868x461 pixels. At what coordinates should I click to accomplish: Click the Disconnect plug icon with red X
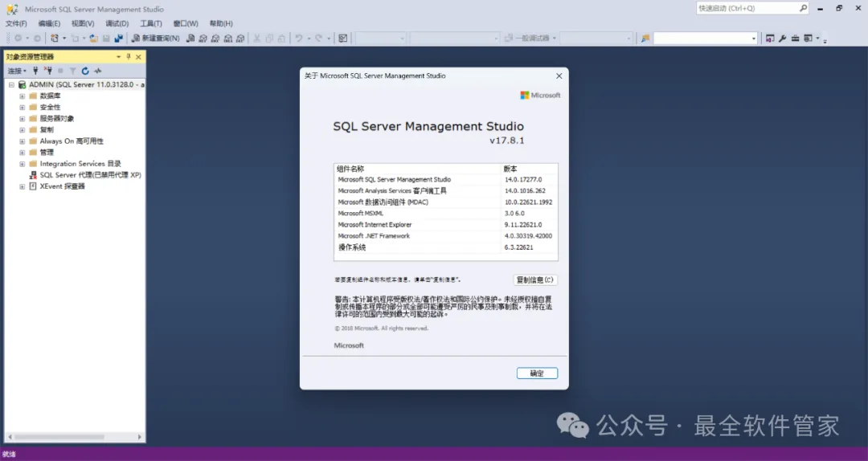click(48, 71)
